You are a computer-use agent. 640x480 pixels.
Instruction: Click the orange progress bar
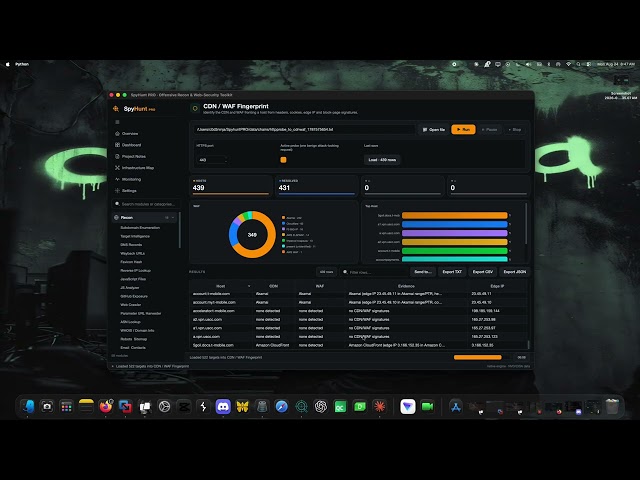coord(478,358)
